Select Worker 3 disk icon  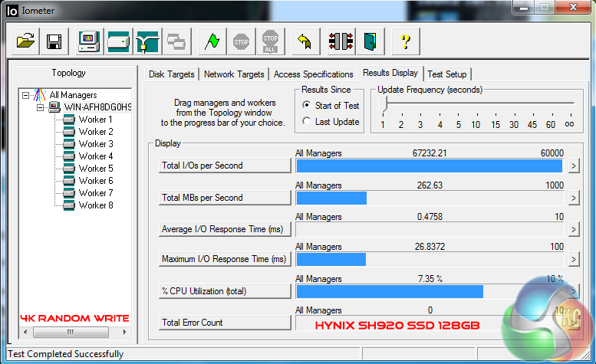(x=69, y=144)
